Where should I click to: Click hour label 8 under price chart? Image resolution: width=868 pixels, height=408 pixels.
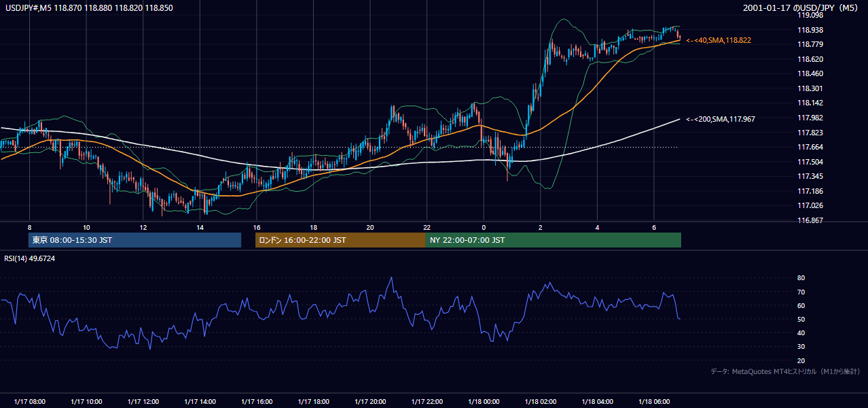point(30,227)
